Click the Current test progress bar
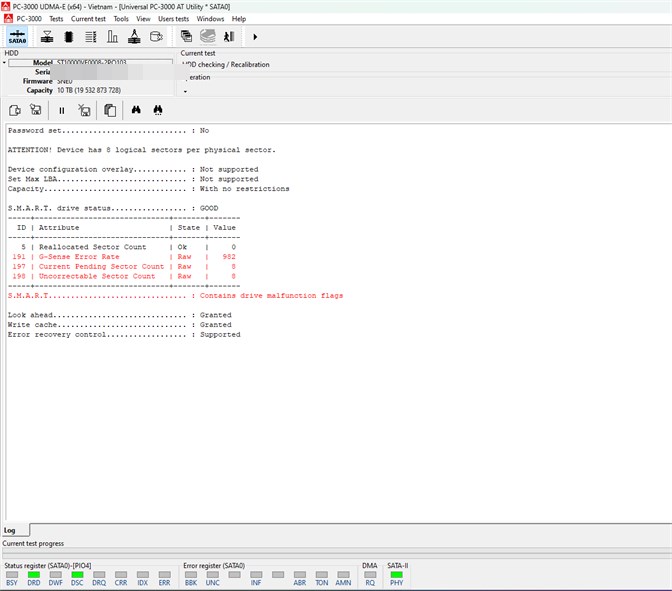Image resolution: width=672 pixels, height=591 pixels. click(x=336, y=552)
